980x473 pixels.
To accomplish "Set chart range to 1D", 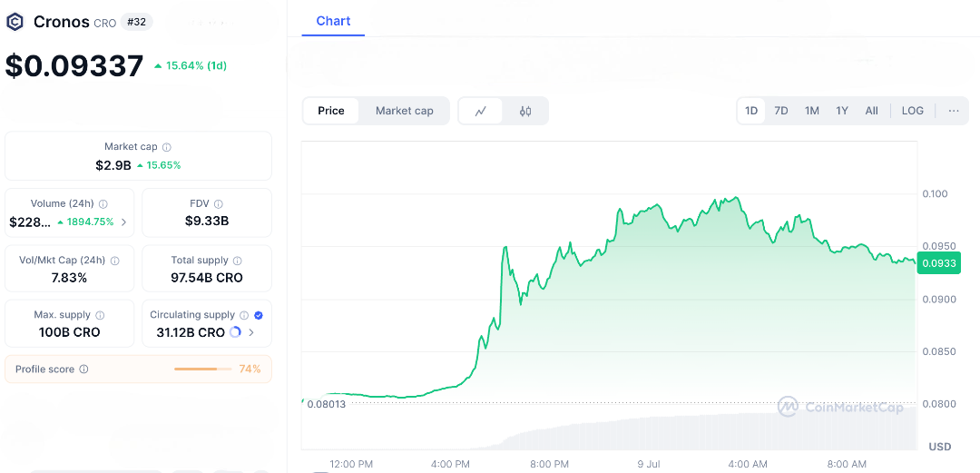I will tap(751, 111).
